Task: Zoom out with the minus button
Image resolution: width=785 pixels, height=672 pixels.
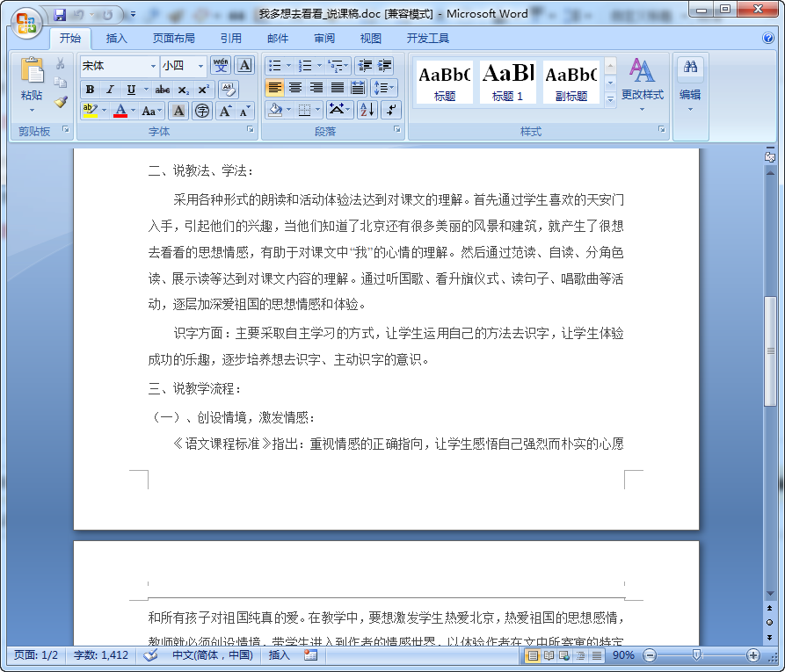Action: pos(650,655)
